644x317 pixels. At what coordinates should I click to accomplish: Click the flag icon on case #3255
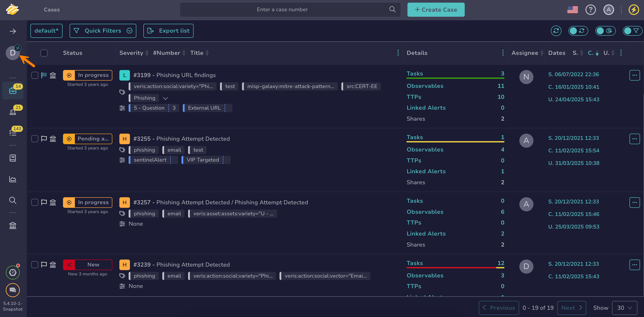pyautogui.click(x=44, y=139)
